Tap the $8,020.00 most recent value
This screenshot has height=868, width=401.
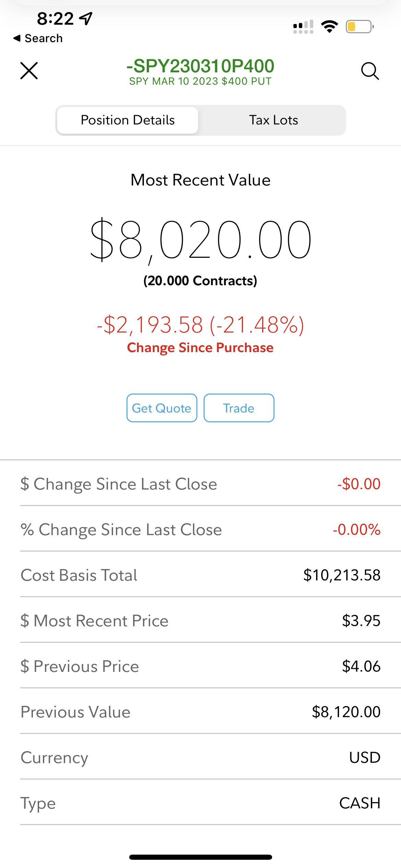click(x=200, y=240)
